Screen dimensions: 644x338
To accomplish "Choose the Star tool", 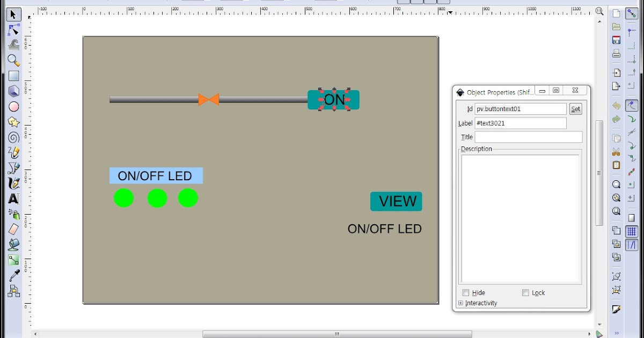I will pos(13,122).
